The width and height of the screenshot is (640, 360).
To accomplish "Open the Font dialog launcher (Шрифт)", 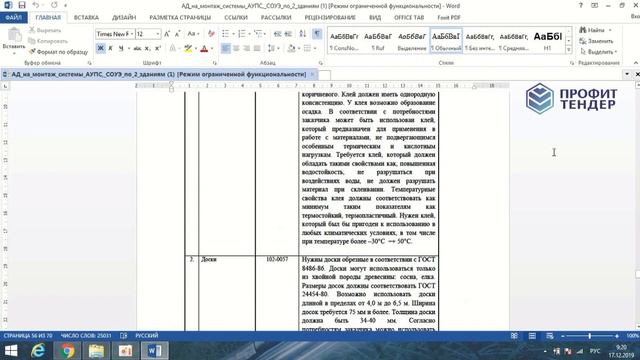I will pyautogui.click(x=215, y=63).
